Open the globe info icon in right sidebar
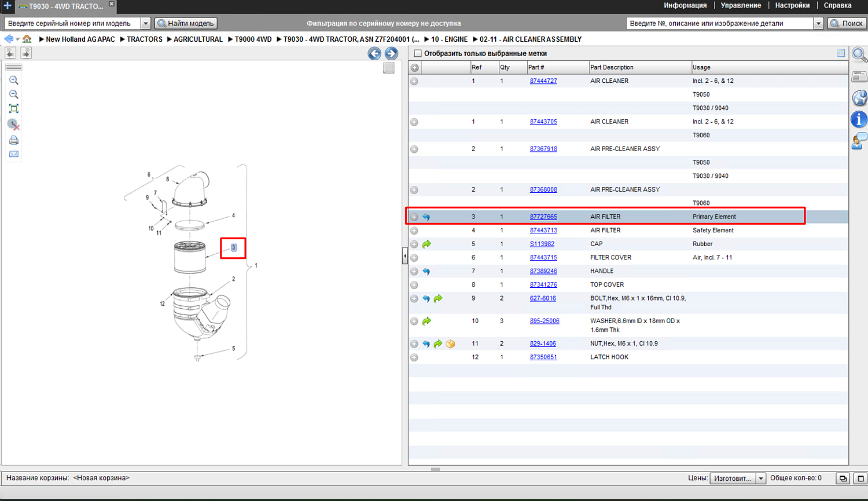 pyautogui.click(x=859, y=98)
